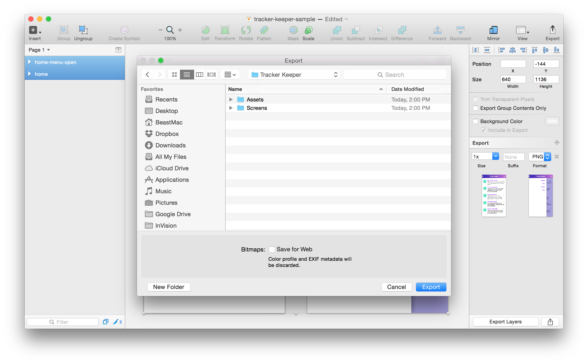
Task: Click the New Folder button
Action: [169, 287]
